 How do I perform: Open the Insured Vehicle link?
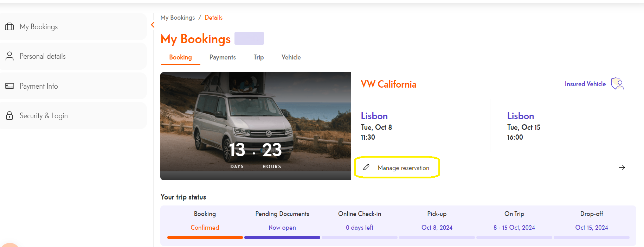(x=585, y=84)
